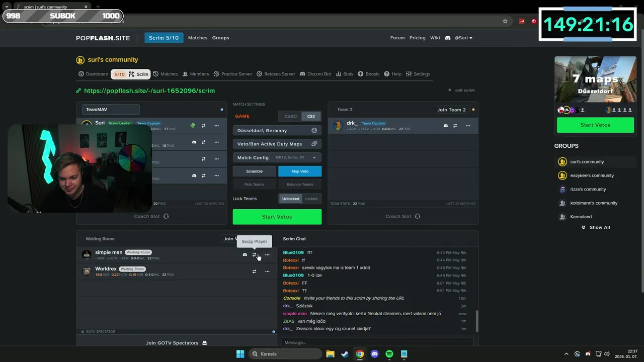Expand Show All groups list
Viewport: 644px width, 362px height.
[x=596, y=227]
